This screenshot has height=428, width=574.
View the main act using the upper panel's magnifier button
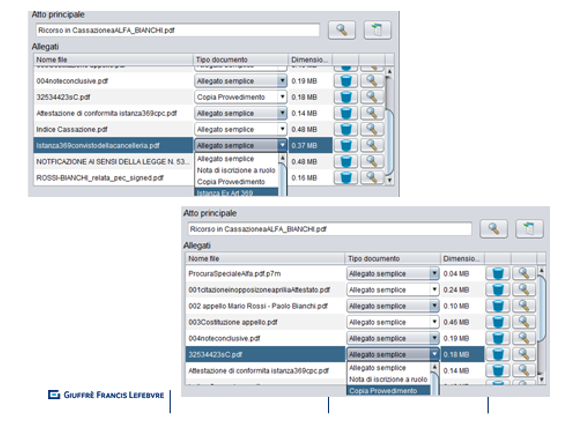pyautogui.click(x=342, y=30)
